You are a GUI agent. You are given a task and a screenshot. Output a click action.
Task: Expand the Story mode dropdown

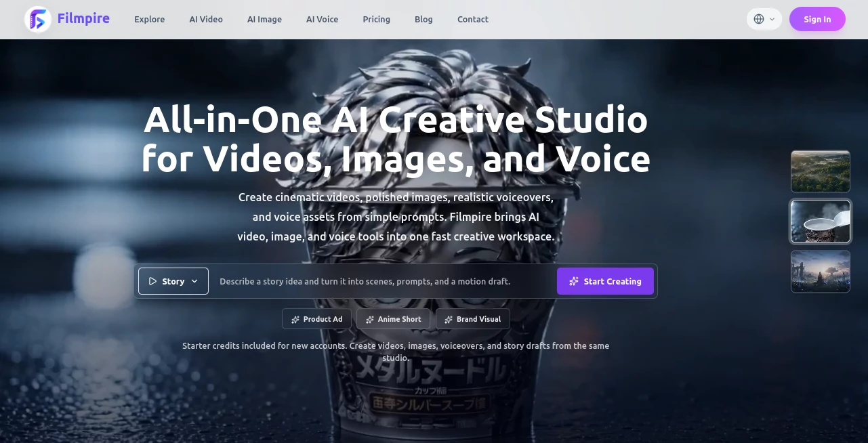[173, 281]
